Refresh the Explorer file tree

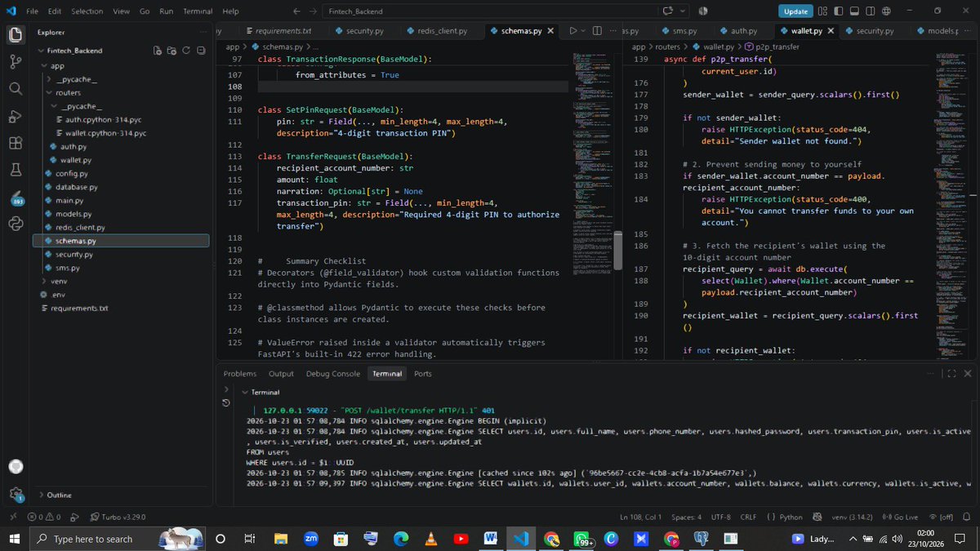[185, 51]
